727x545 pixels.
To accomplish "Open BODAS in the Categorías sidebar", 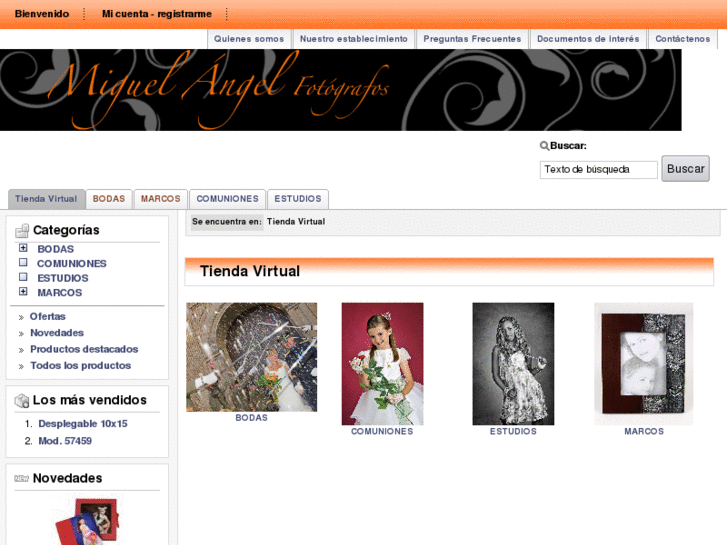I will pyautogui.click(x=56, y=249).
